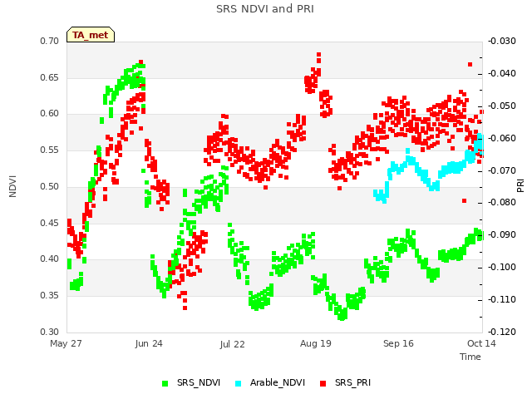The width and height of the screenshot is (532, 399).
Task: Click the -0.030 PRI axis value
Action: click(502, 41)
